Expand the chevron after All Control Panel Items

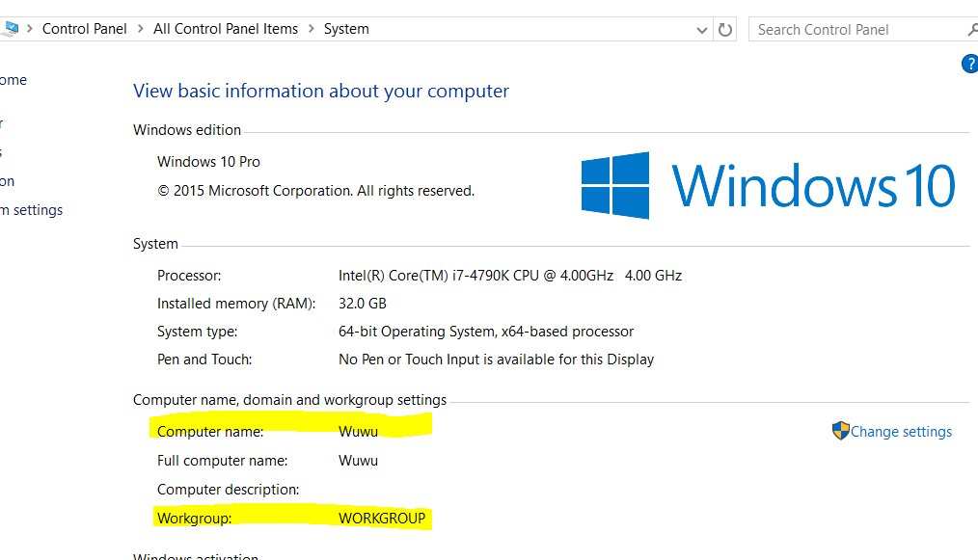click(x=312, y=29)
